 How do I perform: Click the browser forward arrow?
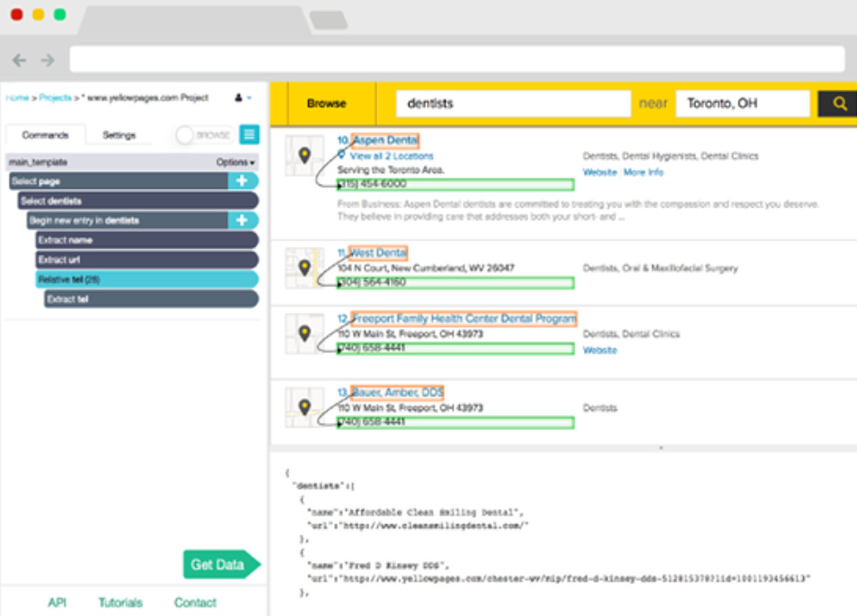point(48,59)
